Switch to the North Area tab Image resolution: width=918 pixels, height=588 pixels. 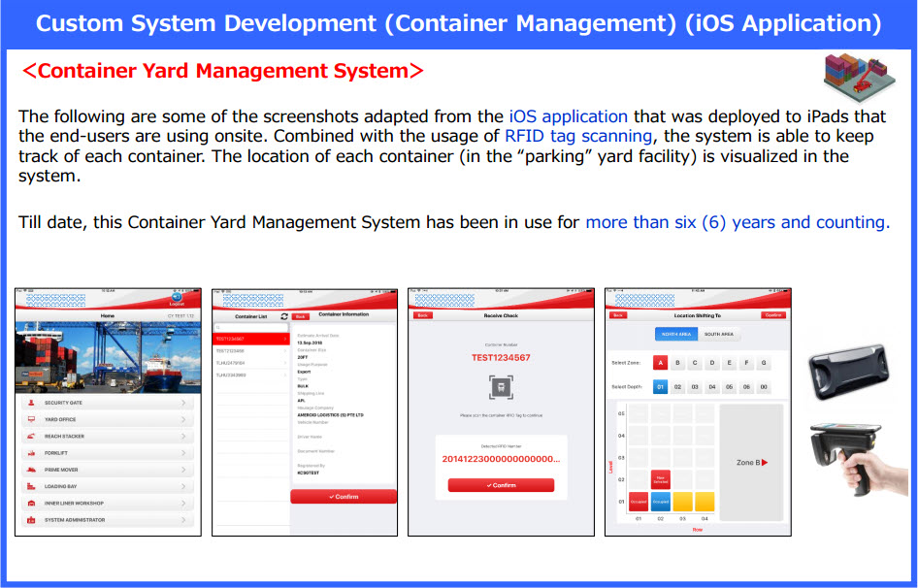click(x=676, y=334)
